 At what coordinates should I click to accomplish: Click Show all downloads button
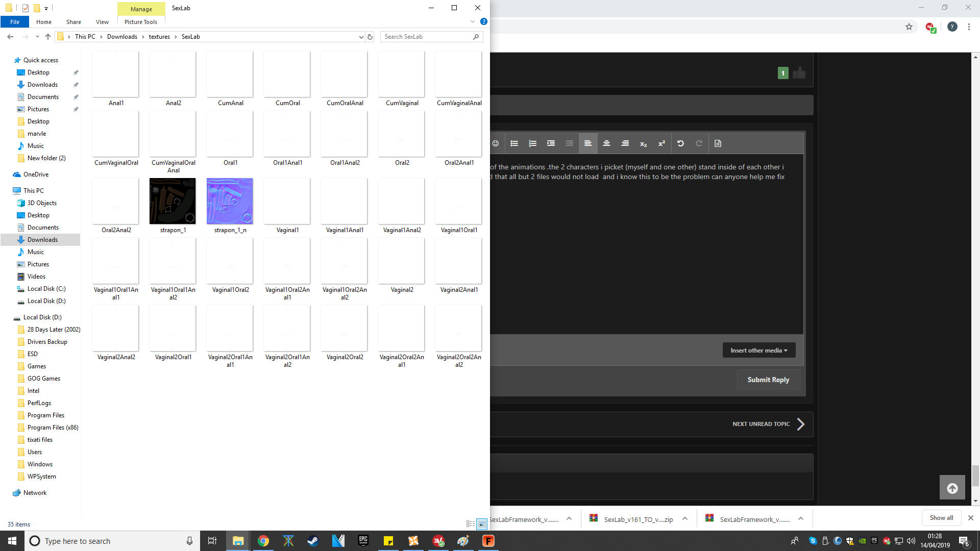tap(941, 518)
